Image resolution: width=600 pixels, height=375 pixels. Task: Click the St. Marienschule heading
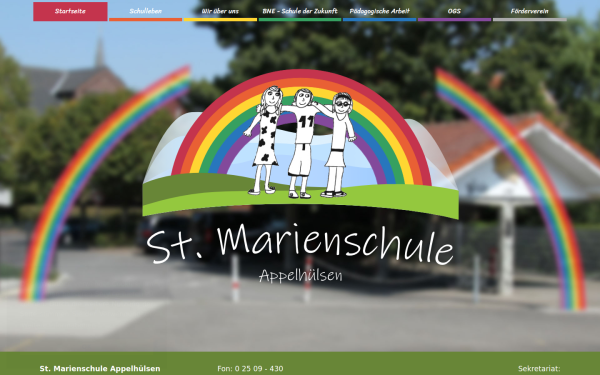coord(300,244)
